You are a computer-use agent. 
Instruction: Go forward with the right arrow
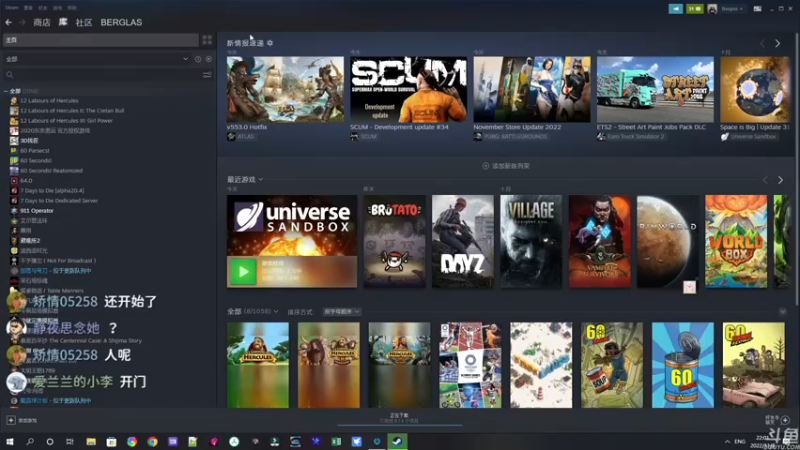(22, 22)
